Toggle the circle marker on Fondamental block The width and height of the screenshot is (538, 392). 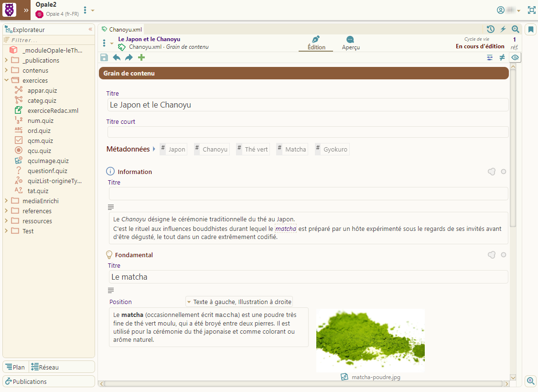point(504,255)
